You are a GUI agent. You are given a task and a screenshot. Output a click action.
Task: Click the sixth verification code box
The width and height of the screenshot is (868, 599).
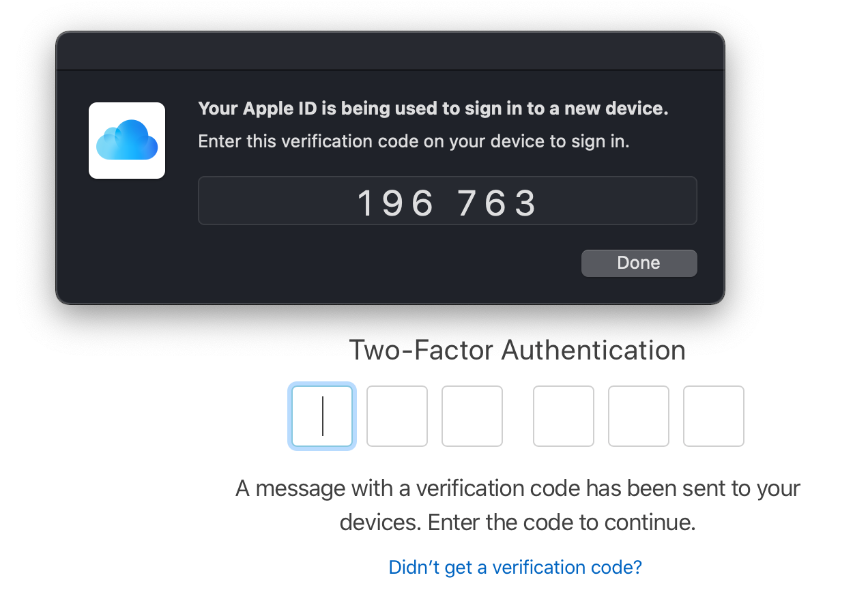(713, 415)
